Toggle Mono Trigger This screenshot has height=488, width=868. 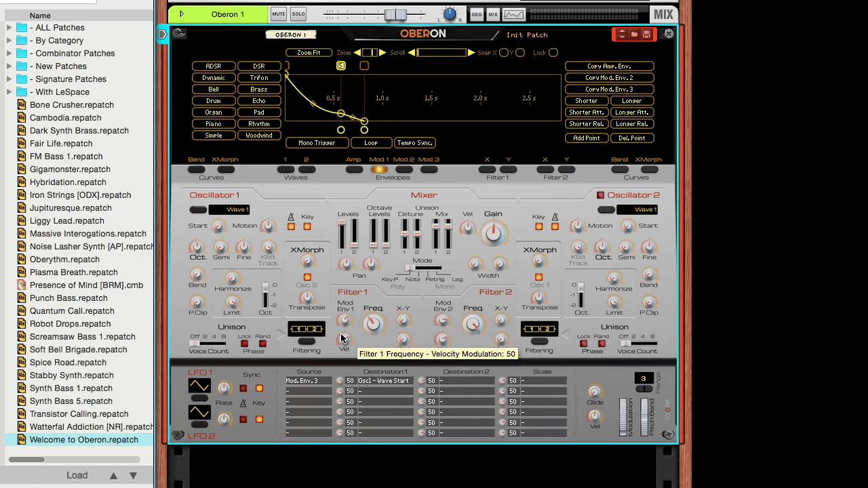click(x=317, y=143)
